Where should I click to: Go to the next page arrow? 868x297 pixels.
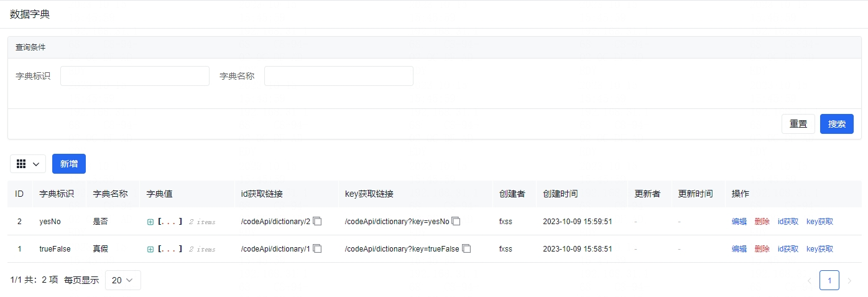point(849,281)
